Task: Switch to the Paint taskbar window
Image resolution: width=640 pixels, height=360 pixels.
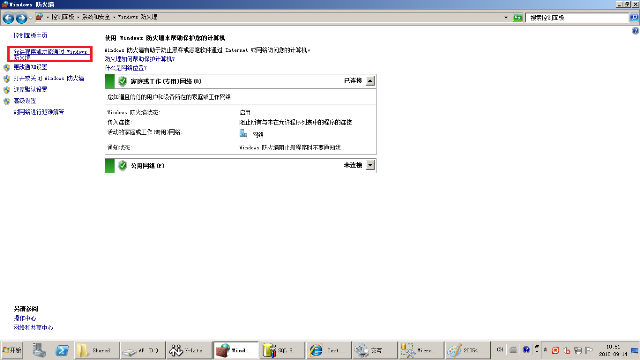Action: [x=467, y=350]
